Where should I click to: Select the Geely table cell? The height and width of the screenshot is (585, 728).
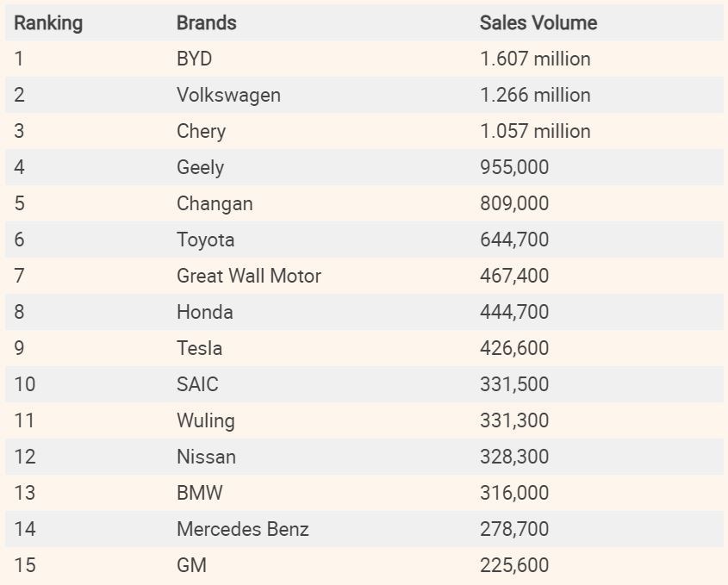200,168
